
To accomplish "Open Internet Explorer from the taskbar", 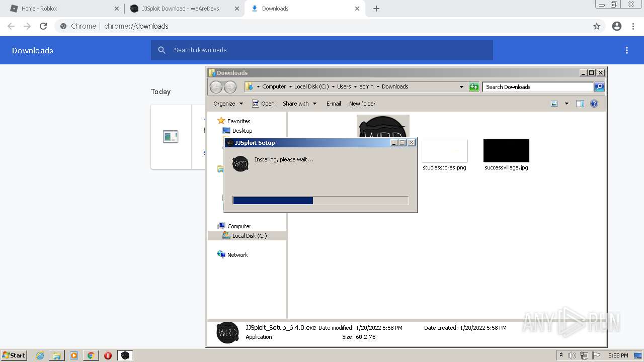I will click(40, 355).
